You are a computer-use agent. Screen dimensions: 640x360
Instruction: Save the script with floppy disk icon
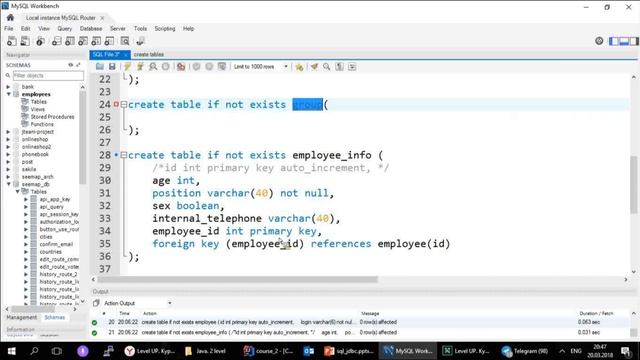pos(112,67)
